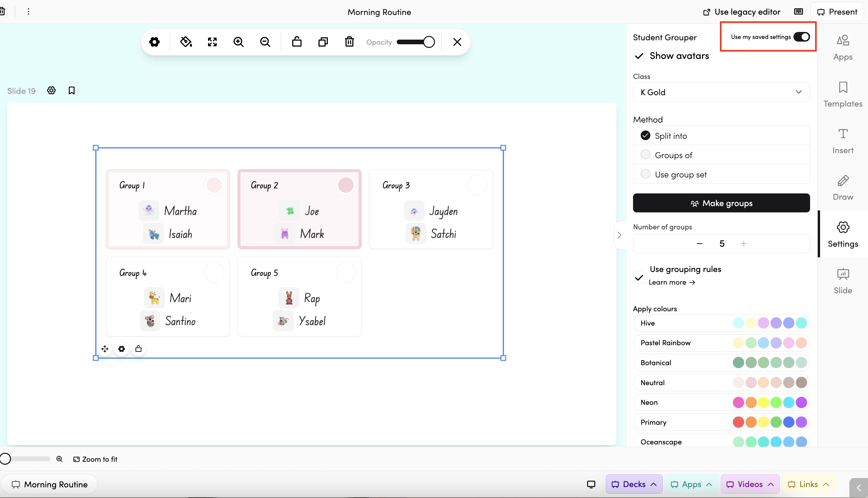Click the Make groups button
This screenshot has height=498, width=868.
click(x=721, y=203)
